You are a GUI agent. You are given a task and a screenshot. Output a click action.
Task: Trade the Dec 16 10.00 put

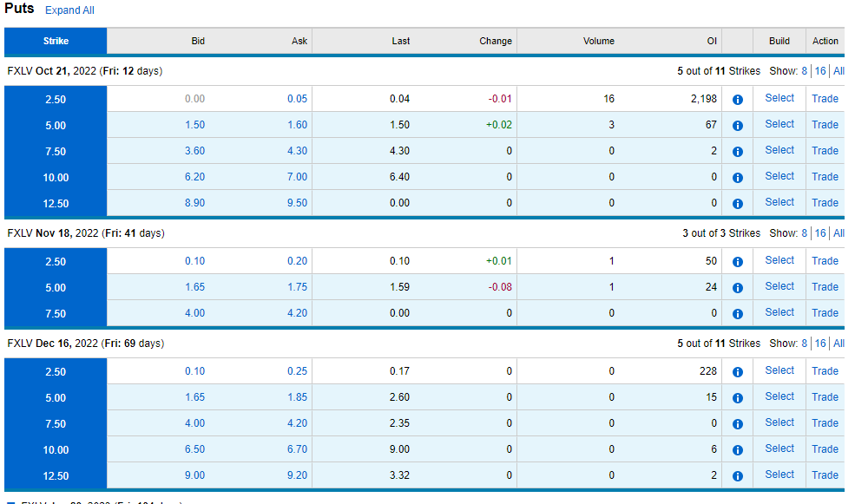coord(825,449)
